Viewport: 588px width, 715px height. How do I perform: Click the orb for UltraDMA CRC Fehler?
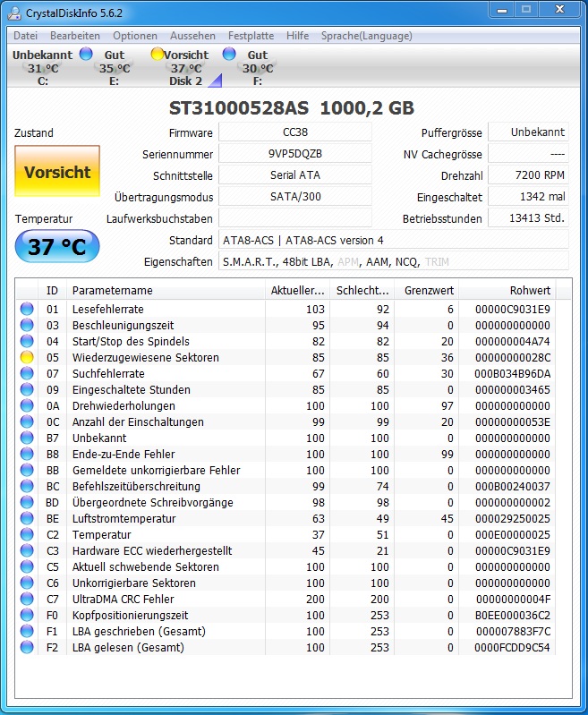coord(27,599)
